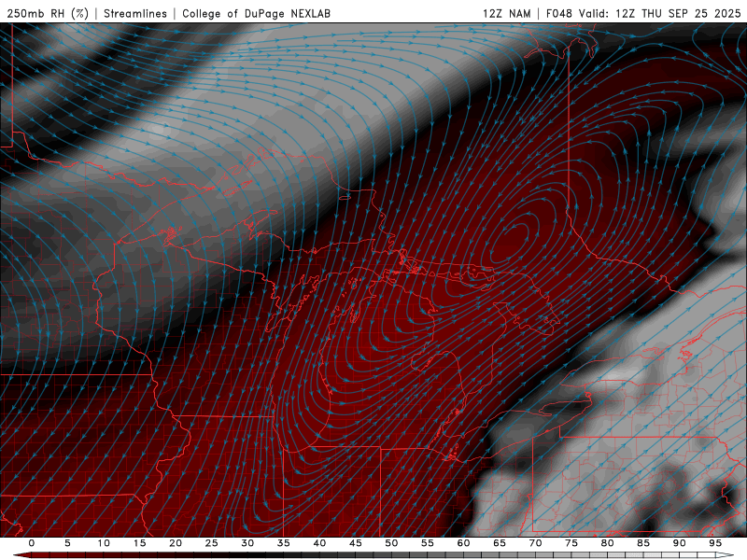Viewport: 747px width, 560px height.
Task: Click the "45" label on the RH scale
Action: (356, 543)
